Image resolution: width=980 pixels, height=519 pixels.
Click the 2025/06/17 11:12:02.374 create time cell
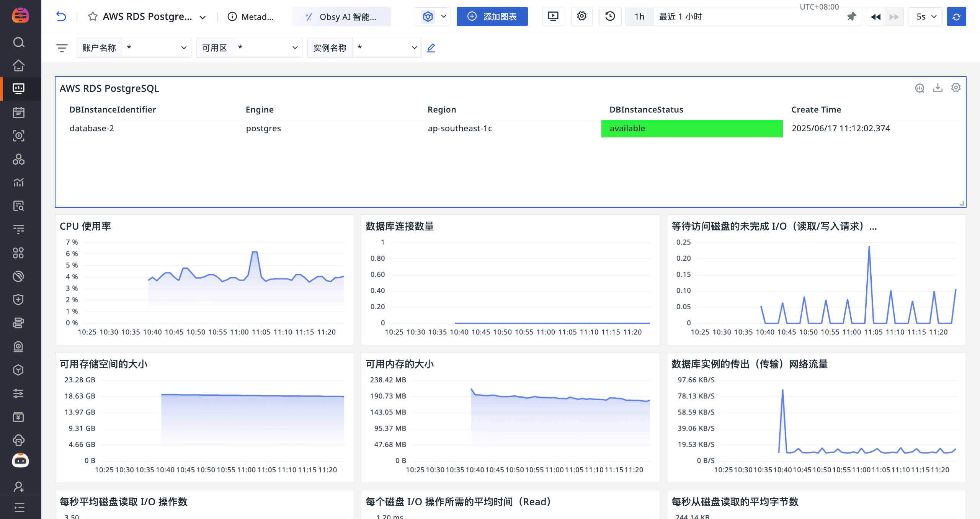pos(841,128)
